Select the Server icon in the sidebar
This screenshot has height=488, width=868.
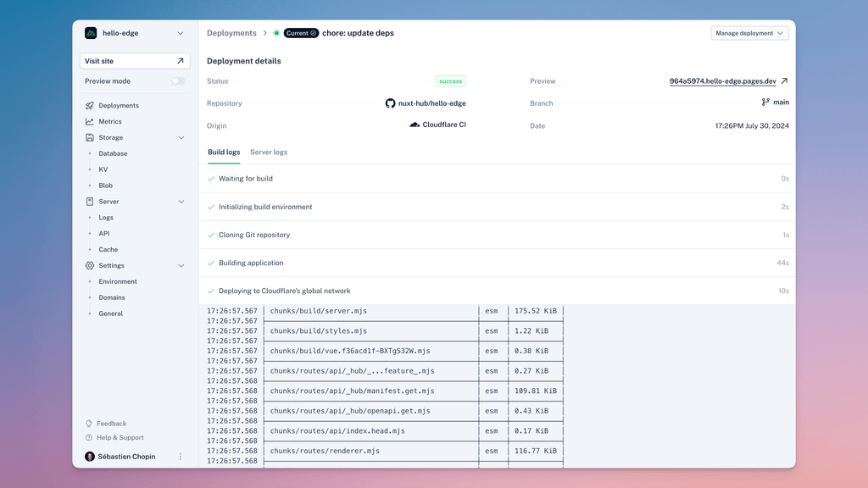tap(89, 201)
